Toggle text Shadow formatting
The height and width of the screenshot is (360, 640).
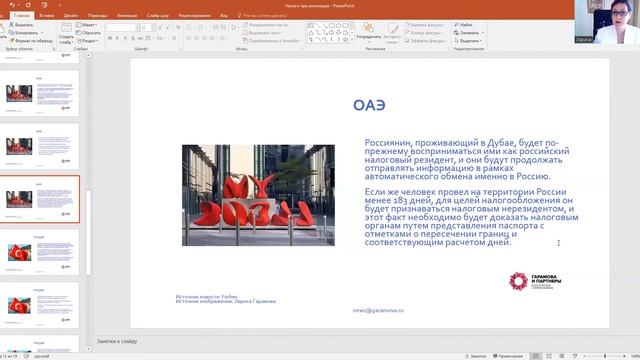(x=133, y=38)
